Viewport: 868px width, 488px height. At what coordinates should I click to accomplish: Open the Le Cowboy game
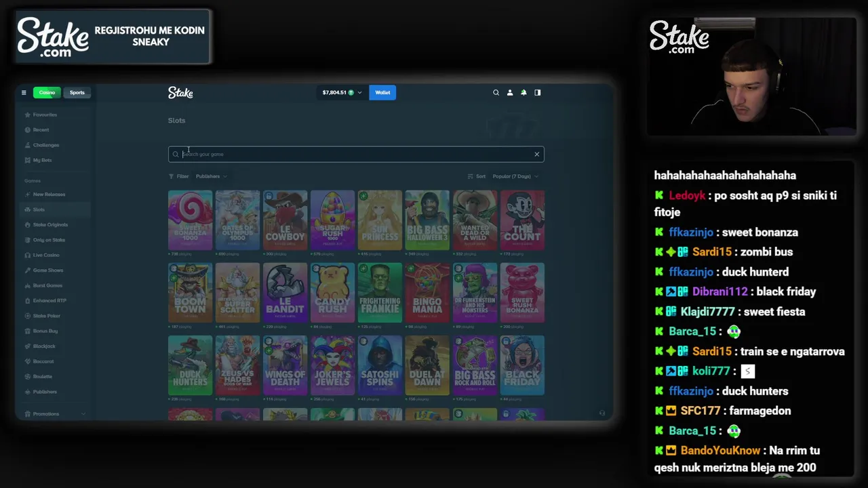pos(285,220)
